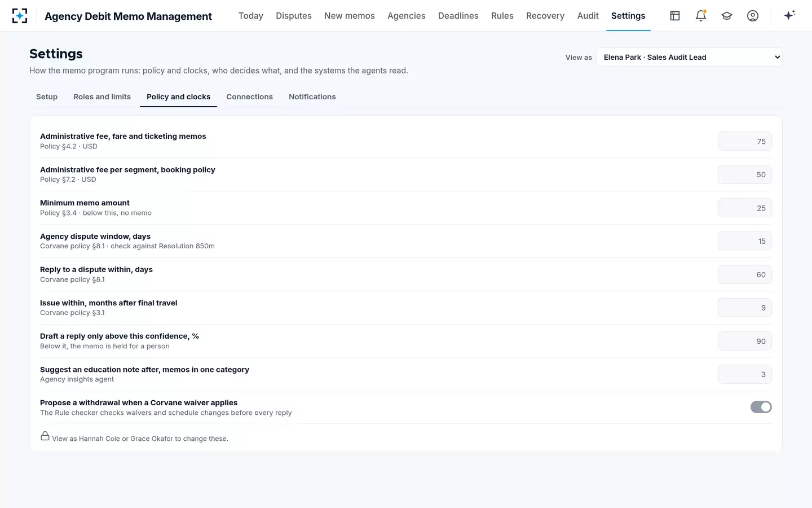Open the sparkle assistant icon
This screenshot has height=508, width=812.
point(789,16)
